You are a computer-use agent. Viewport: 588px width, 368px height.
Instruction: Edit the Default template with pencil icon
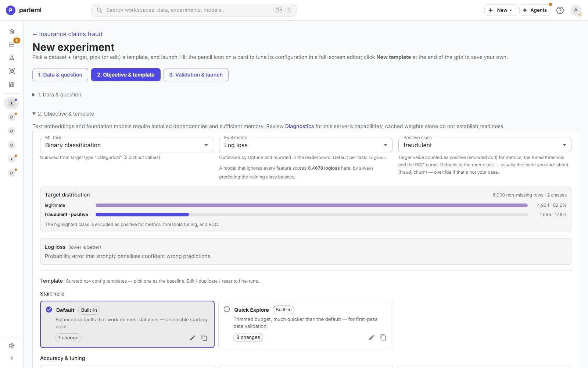(x=192, y=338)
